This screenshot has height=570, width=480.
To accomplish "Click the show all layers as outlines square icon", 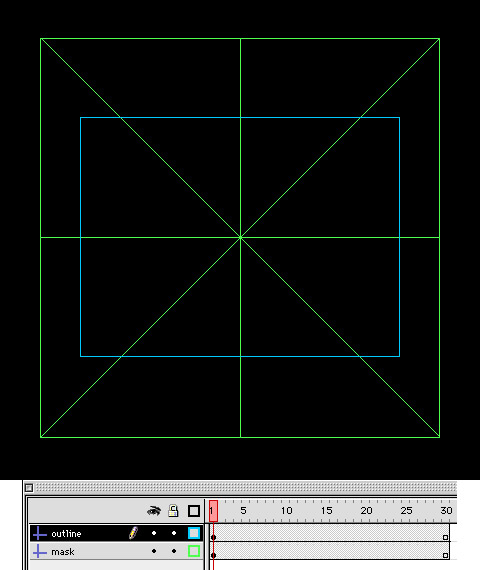I will (194, 511).
